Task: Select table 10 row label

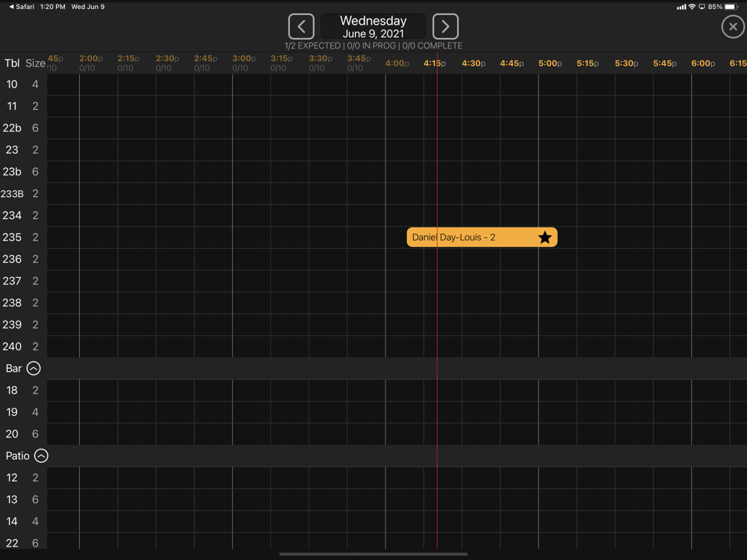Action: 12,84
